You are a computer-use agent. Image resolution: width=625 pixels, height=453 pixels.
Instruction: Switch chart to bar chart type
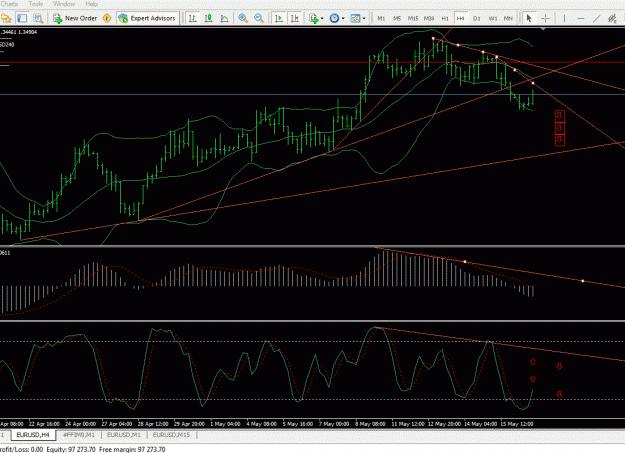[x=193, y=18]
